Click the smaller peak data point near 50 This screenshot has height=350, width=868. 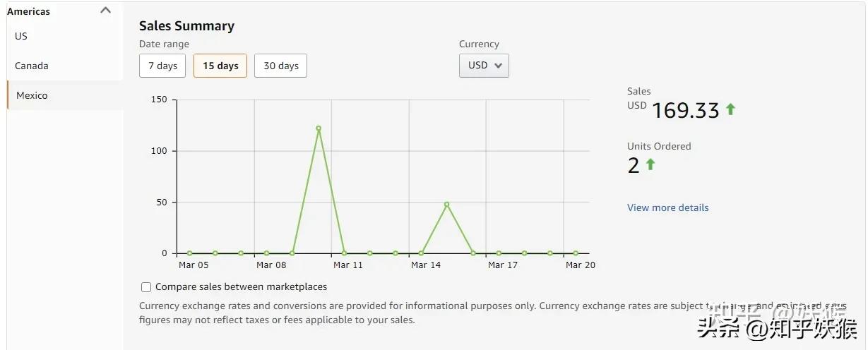(x=447, y=205)
